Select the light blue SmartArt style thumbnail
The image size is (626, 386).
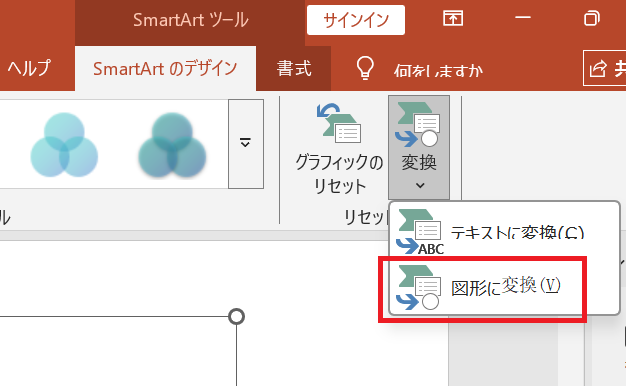point(64,145)
